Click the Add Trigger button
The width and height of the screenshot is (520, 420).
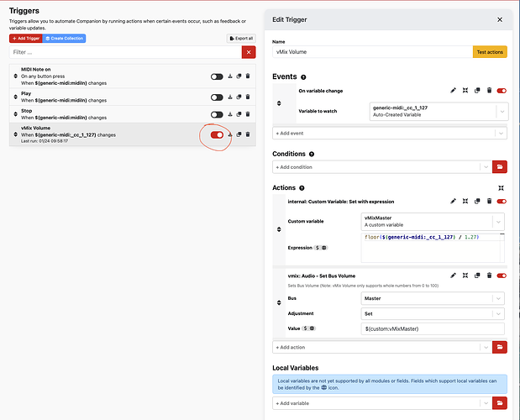[x=24, y=38]
